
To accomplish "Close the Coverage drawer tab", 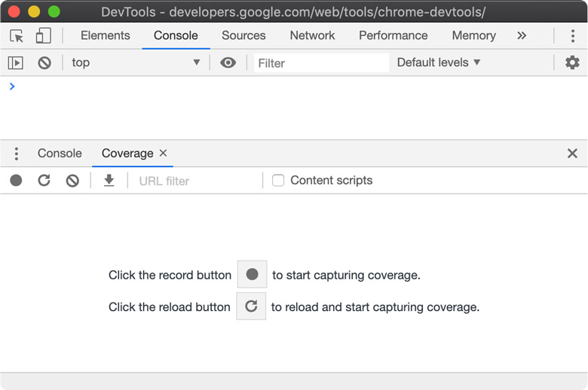I will [x=164, y=153].
